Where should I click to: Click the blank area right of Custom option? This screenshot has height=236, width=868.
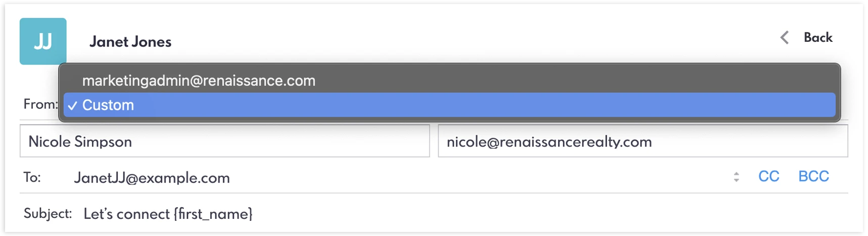tap(480, 105)
